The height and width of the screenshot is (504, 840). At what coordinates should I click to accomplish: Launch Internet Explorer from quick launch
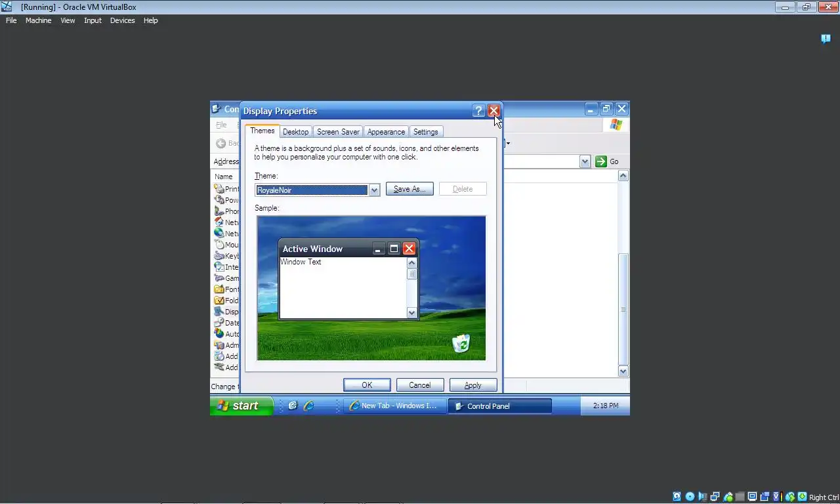(308, 406)
